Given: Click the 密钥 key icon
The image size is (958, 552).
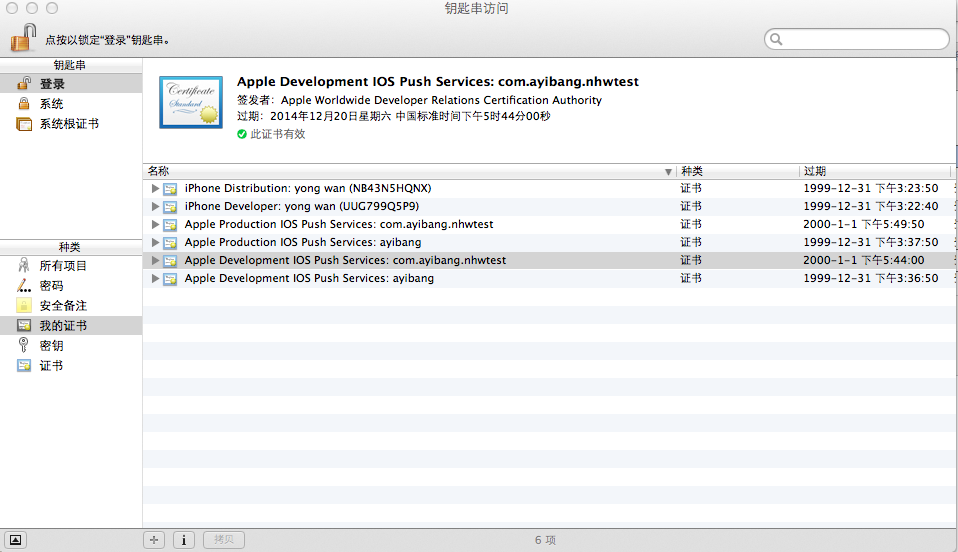Looking at the screenshot, I should pos(24,345).
